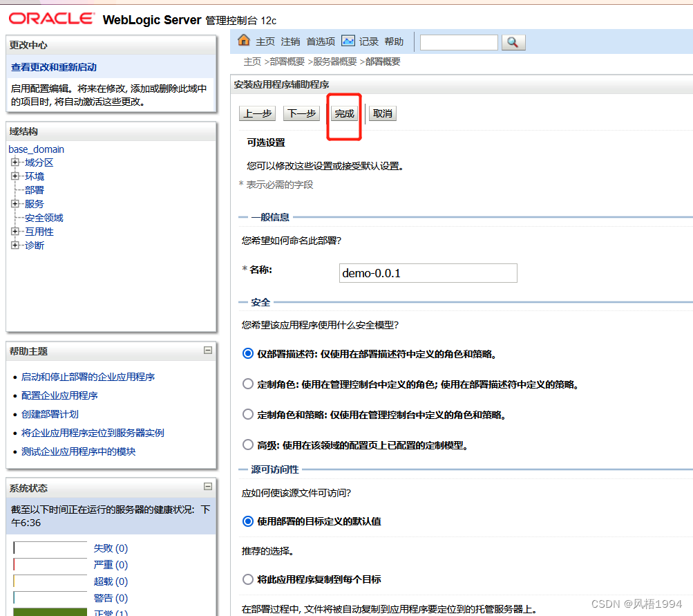Viewport: 693px width, 616px height.
Task: Expand the 互用性 tree node
Action: pos(15,232)
